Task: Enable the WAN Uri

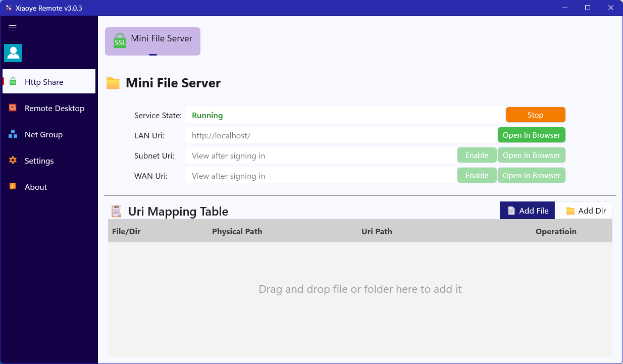Action: [477, 175]
